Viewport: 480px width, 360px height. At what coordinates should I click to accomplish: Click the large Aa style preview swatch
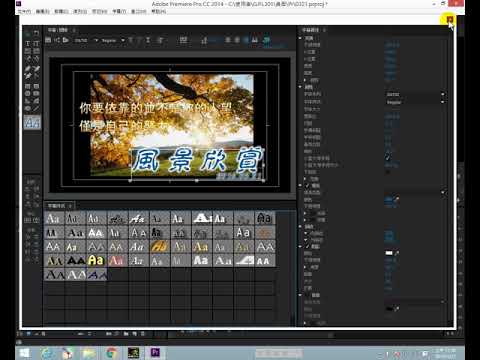[32, 123]
